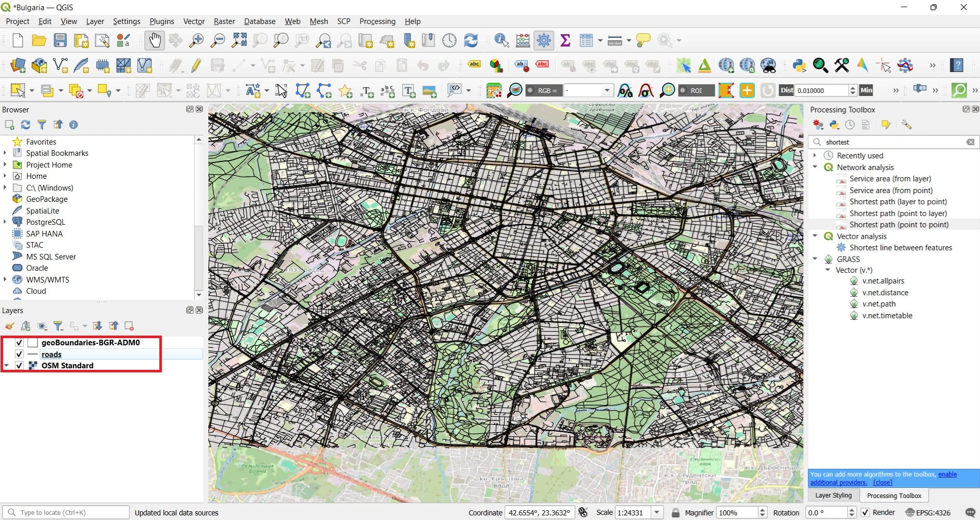Open Layer Styling brush icon in Layers

click(x=9, y=326)
